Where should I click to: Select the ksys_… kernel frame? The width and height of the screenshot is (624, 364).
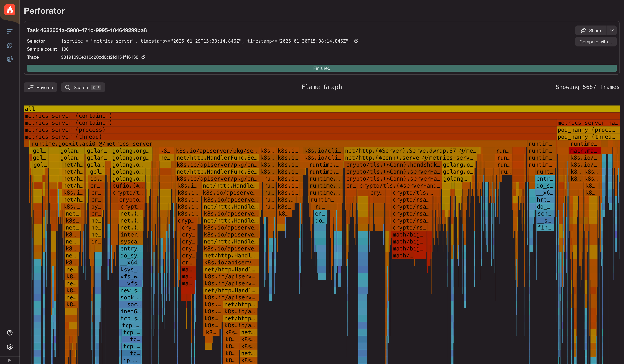point(131,270)
